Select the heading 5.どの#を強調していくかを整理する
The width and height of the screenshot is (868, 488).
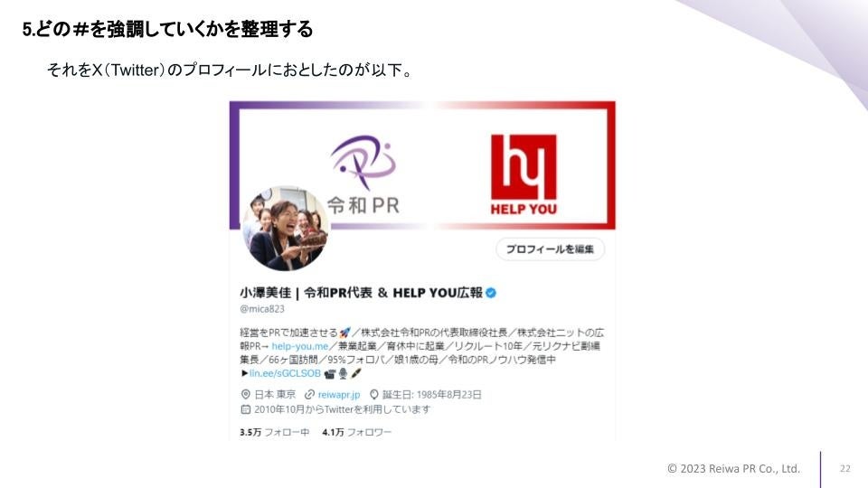168,29
